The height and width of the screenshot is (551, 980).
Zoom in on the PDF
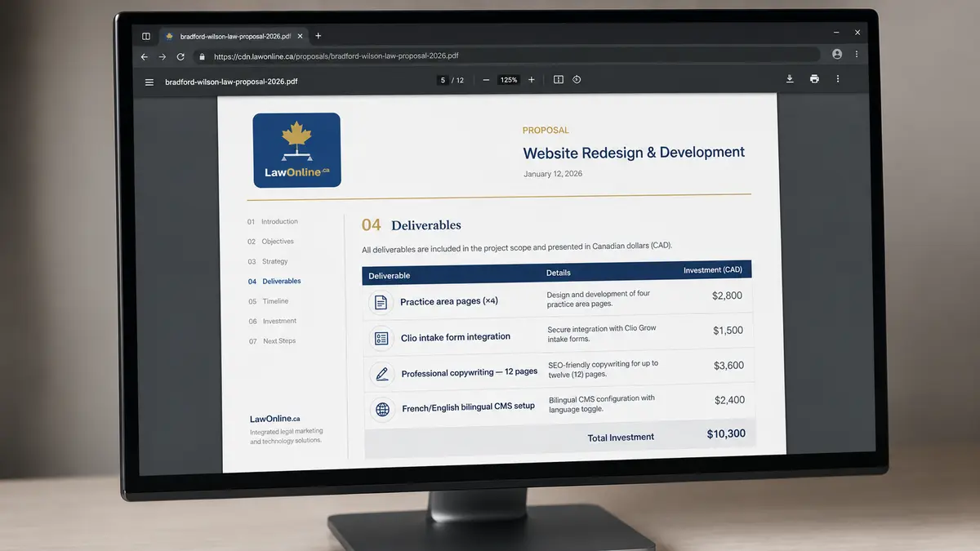tap(532, 80)
